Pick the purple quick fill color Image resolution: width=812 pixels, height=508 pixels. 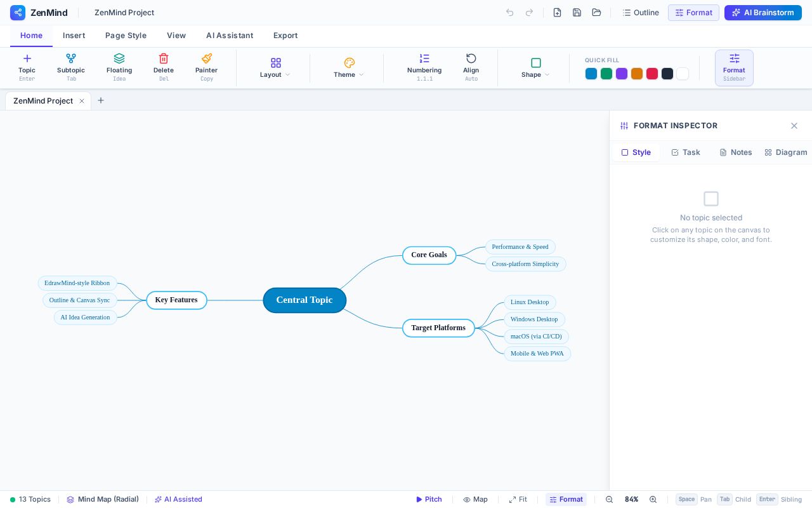pyautogui.click(x=622, y=74)
